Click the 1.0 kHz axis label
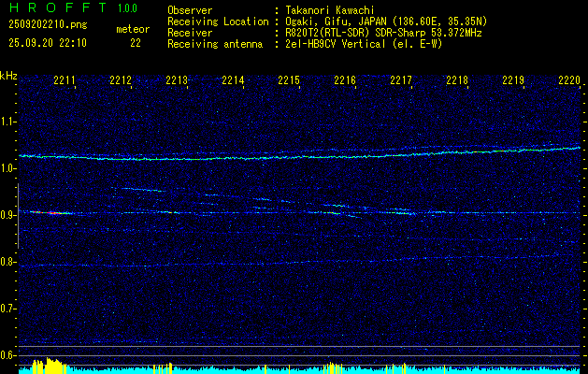Image resolution: width=588 pixels, height=374 pixels. pyautogui.click(x=7, y=168)
